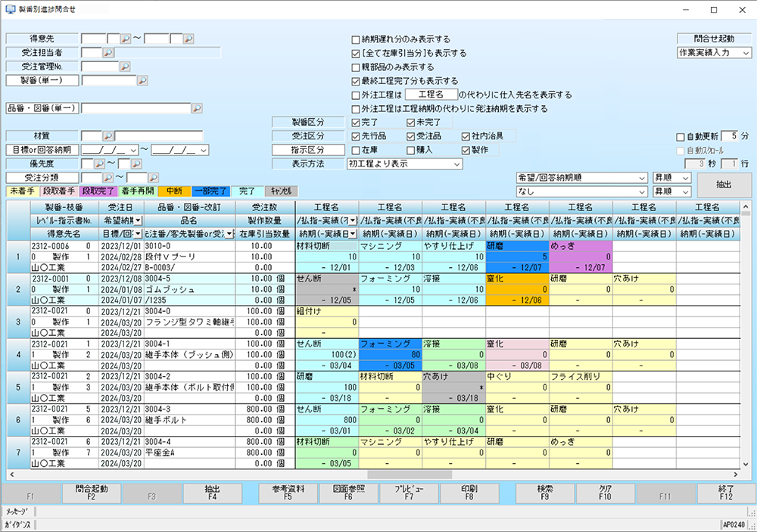Enable 納期遅れ分のみ表示する checkbox
Viewport: 757px width, 532px height.
356,39
